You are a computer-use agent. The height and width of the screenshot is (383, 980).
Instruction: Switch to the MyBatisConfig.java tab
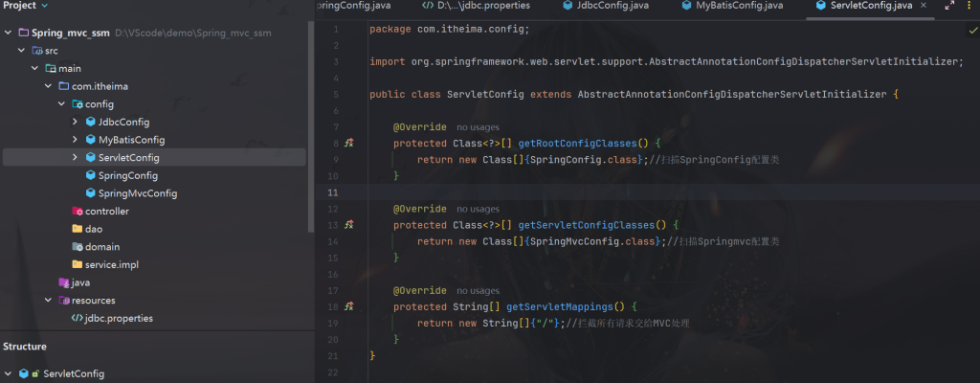(739, 6)
